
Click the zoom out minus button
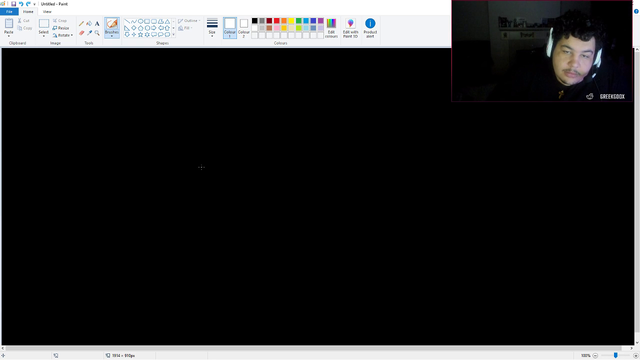595,356
